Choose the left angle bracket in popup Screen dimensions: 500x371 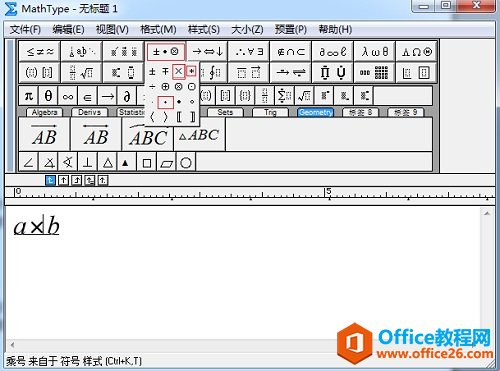152,117
